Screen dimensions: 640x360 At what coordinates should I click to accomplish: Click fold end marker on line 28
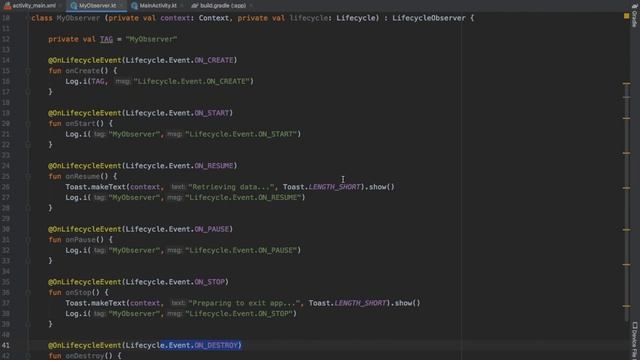(28, 208)
